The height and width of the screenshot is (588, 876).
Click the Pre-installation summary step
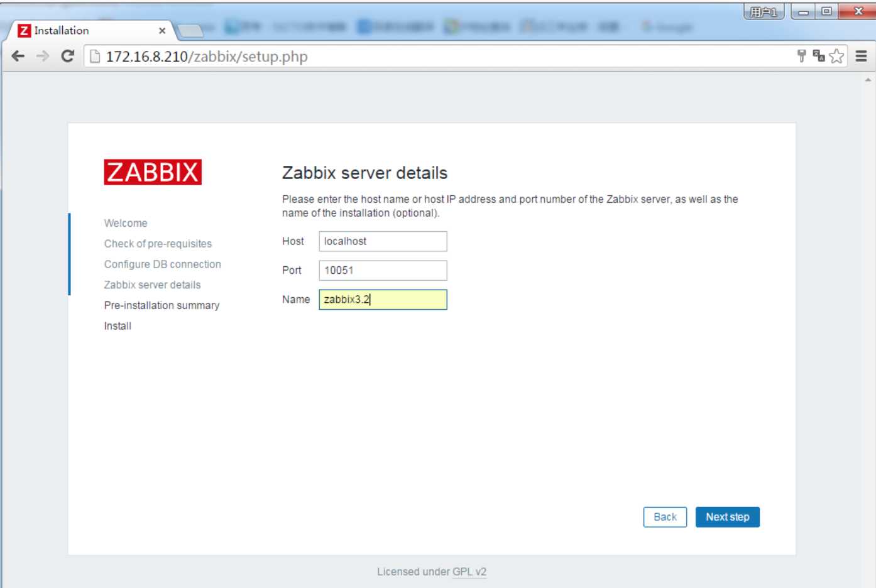click(x=162, y=305)
